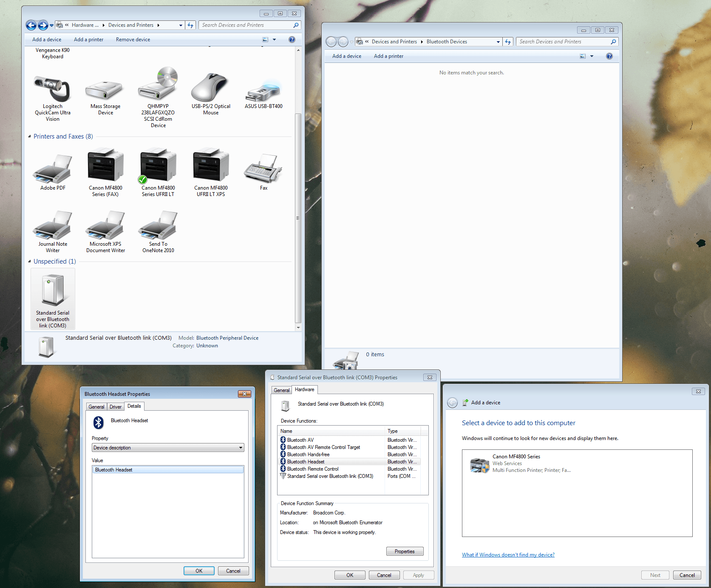This screenshot has width=711, height=588.
Task: Open the view options dropdown arrow in Devices and Printers
Action: (274, 40)
